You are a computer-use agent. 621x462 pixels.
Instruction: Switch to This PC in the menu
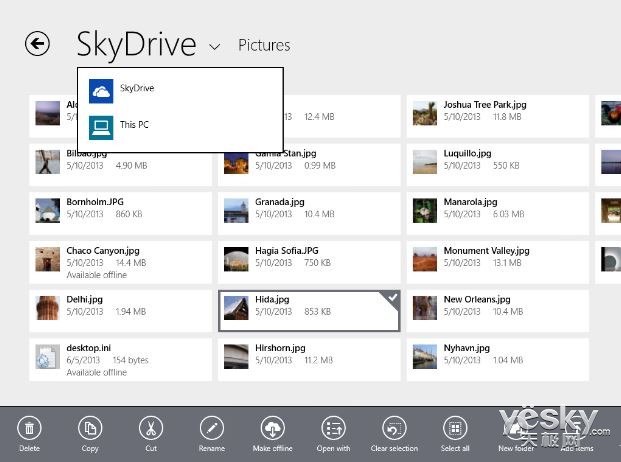pos(180,127)
